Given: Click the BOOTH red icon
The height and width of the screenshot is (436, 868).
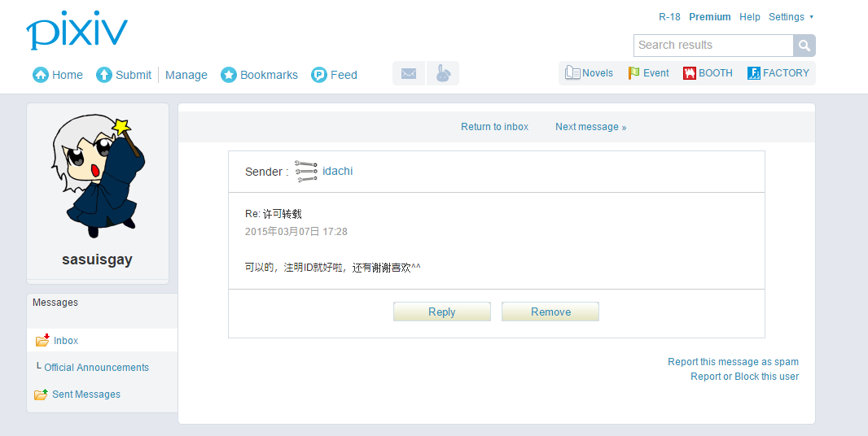Looking at the screenshot, I should 689,73.
